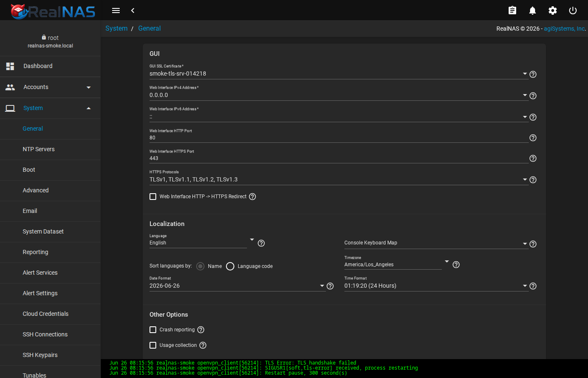Click the Accounts people icon

pos(10,87)
